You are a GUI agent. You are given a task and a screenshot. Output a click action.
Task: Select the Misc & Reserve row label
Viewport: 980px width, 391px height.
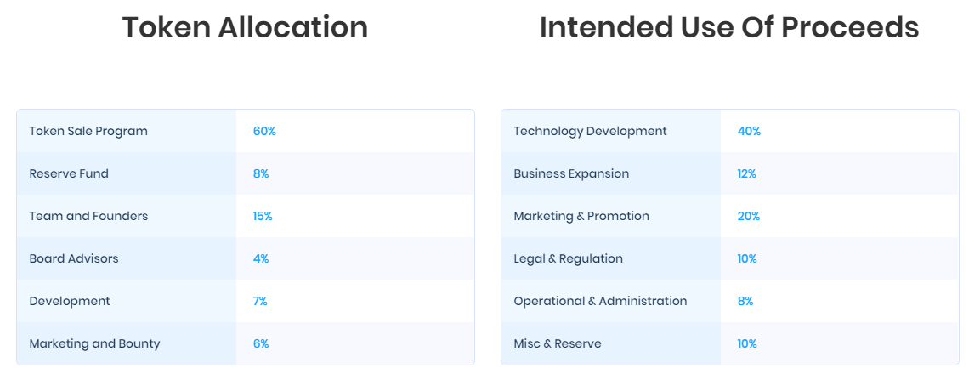(x=558, y=343)
